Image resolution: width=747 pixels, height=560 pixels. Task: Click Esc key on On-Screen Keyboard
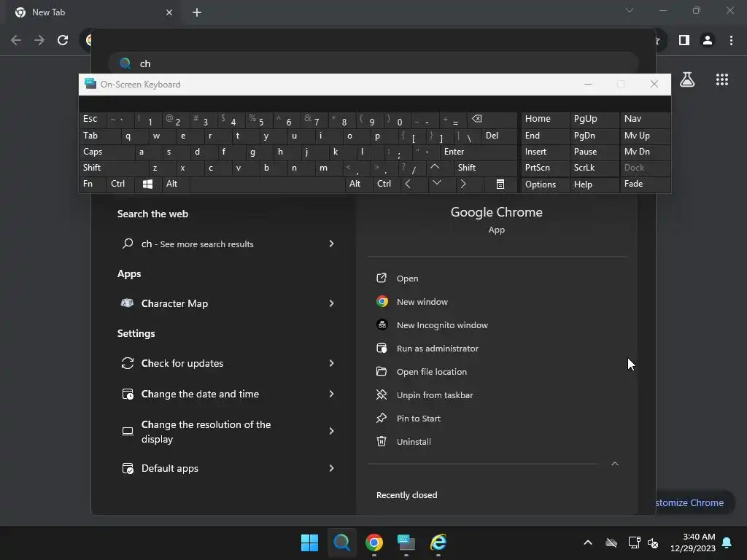pyautogui.click(x=93, y=119)
